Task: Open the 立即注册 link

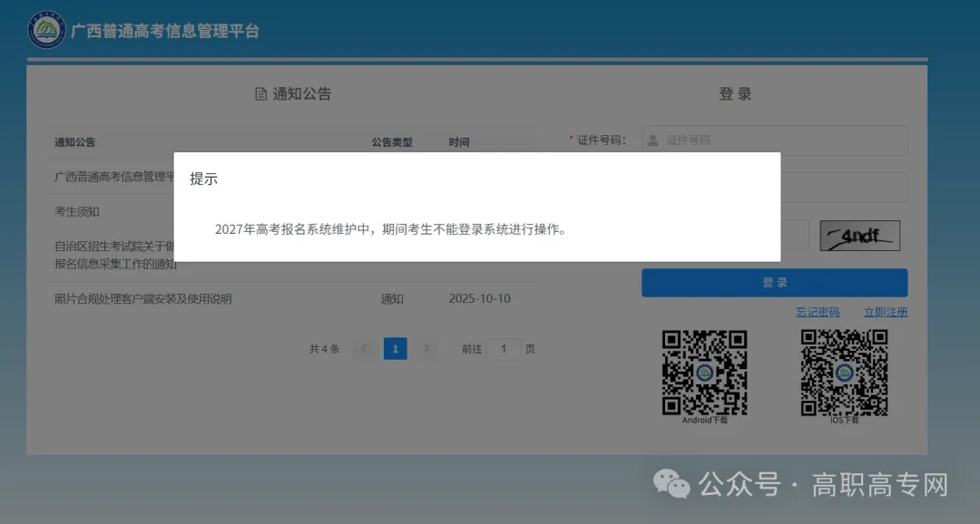Action: point(886,312)
